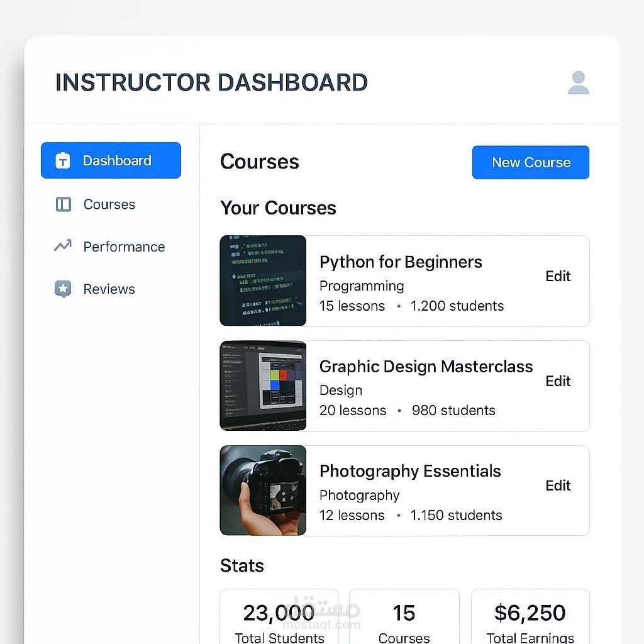Open the user profile avatar icon
The width and height of the screenshot is (644, 644).
(x=579, y=82)
